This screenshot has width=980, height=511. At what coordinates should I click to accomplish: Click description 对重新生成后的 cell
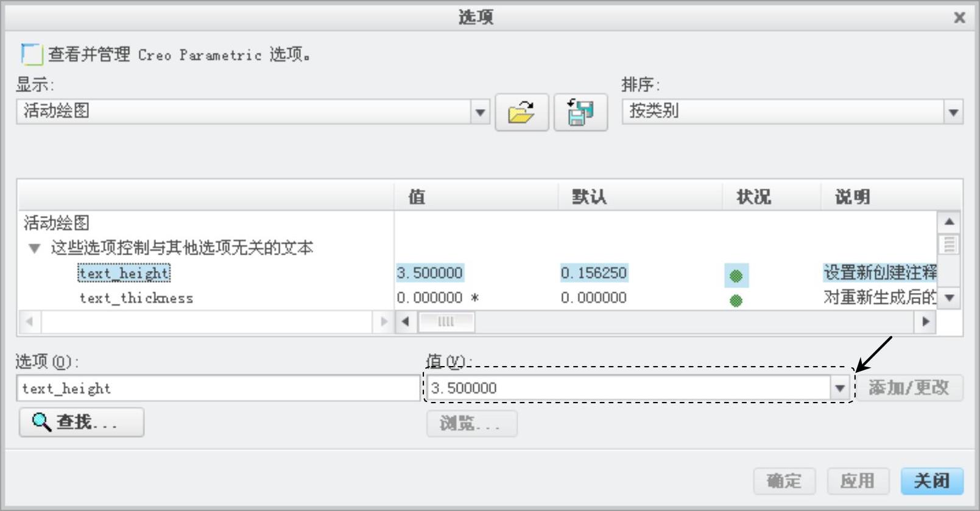pyautogui.click(x=880, y=298)
